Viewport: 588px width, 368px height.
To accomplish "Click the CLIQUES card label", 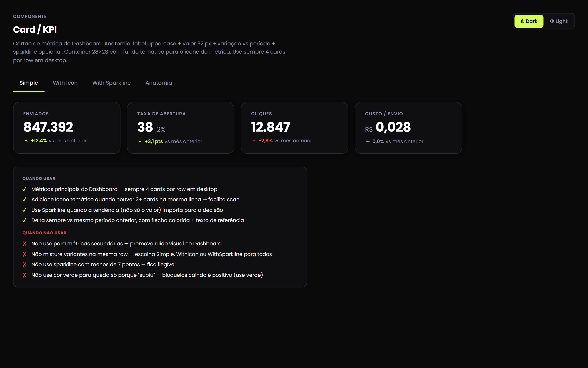I will pos(262,114).
